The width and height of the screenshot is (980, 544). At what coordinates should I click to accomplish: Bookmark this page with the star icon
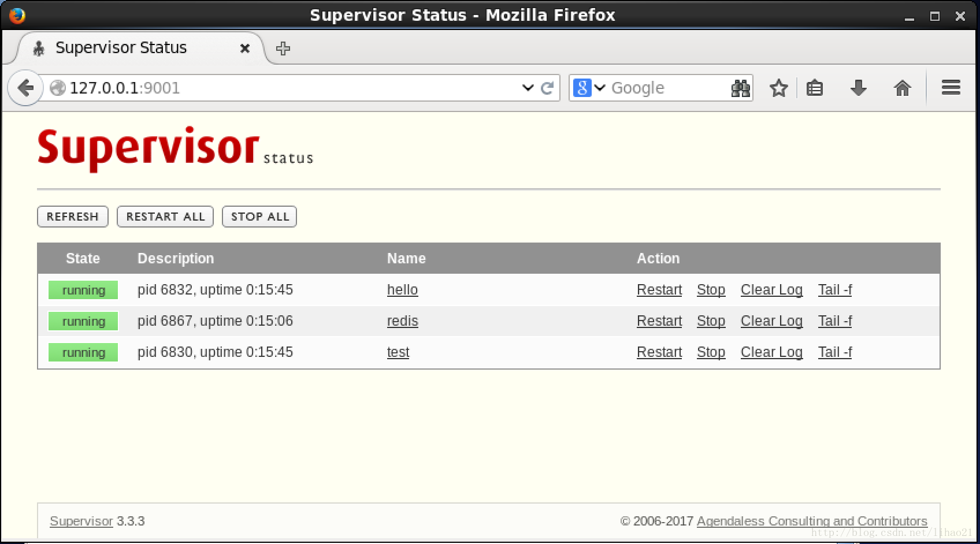coord(778,88)
